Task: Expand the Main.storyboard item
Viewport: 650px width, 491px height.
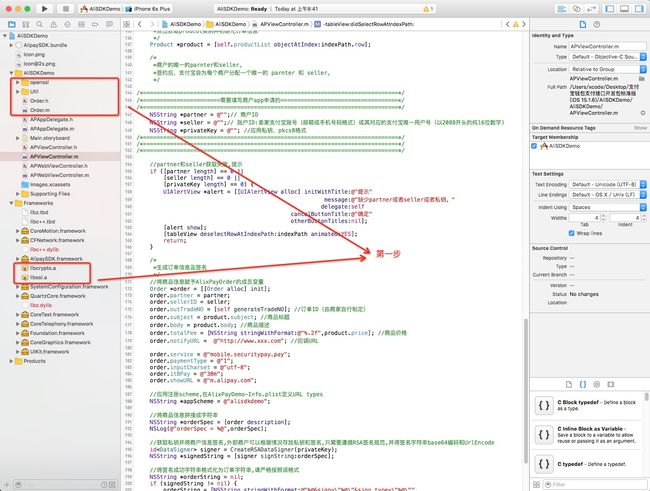Action: tap(18, 138)
